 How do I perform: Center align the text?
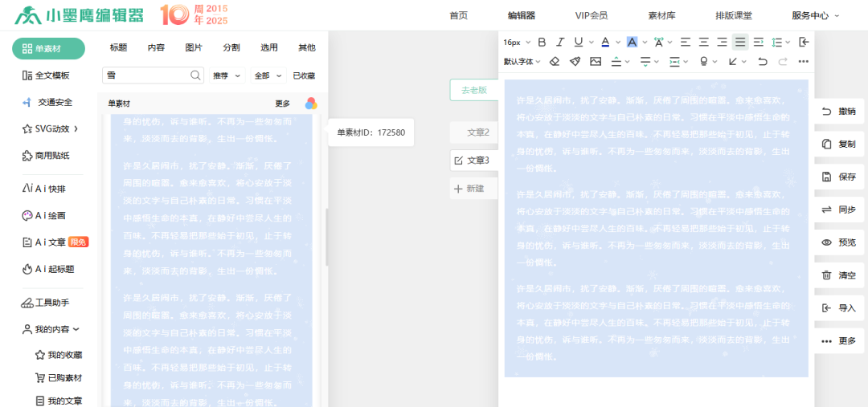pyautogui.click(x=703, y=42)
